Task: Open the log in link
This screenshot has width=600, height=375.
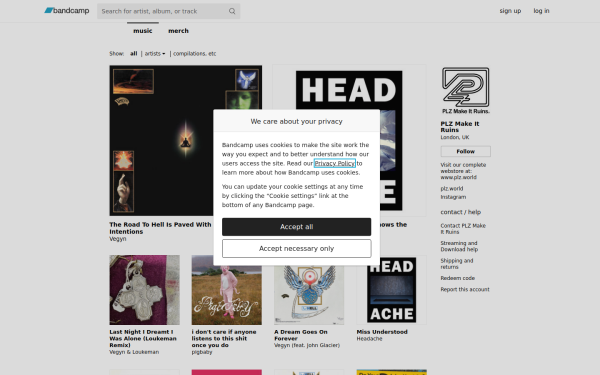Action: click(541, 11)
